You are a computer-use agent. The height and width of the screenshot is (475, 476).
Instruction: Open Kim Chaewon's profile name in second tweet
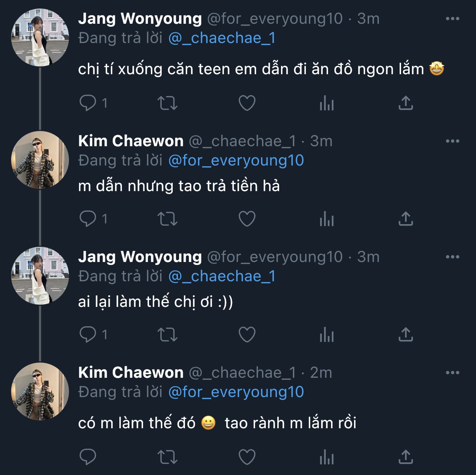(130, 141)
